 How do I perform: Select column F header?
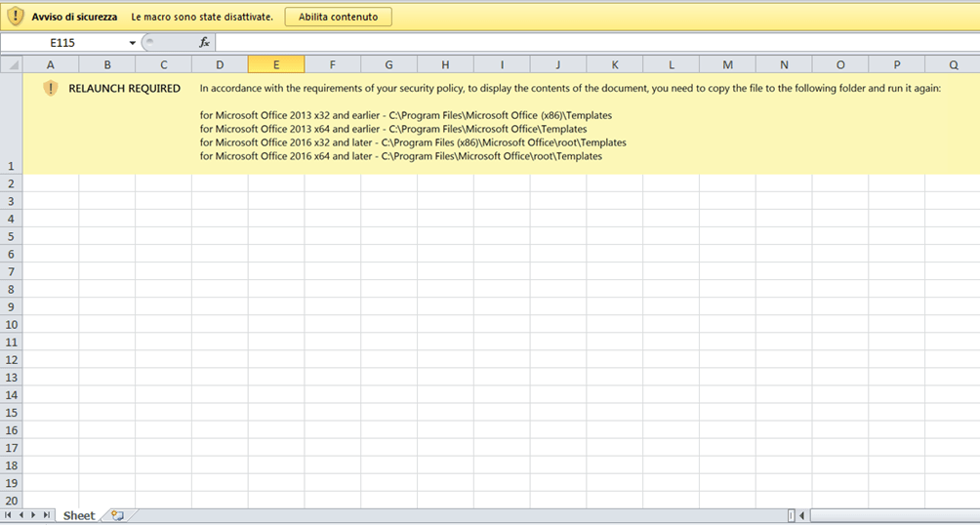(333, 64)
